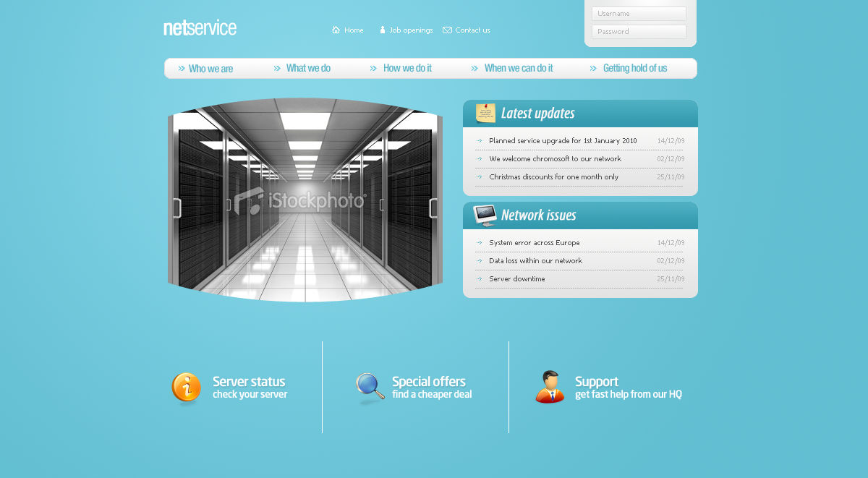Click the find a cheaper deal subtitle
Screen dimensions: 868x478
[x=432, y=395]
